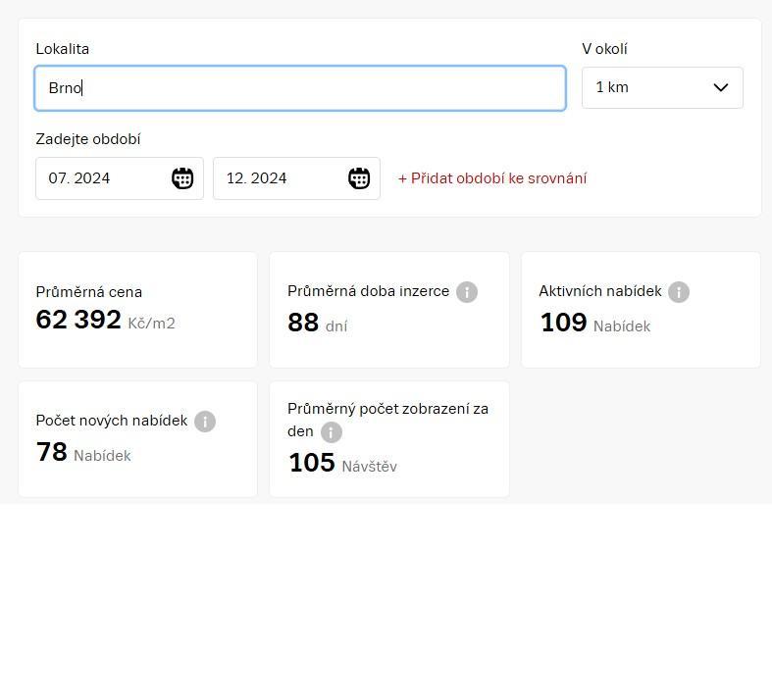Show info for Počet nových nabídek

point(205,422)
